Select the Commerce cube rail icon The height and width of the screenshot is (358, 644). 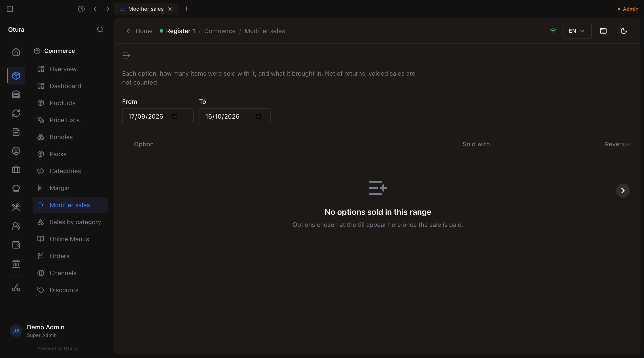point(16,76)
